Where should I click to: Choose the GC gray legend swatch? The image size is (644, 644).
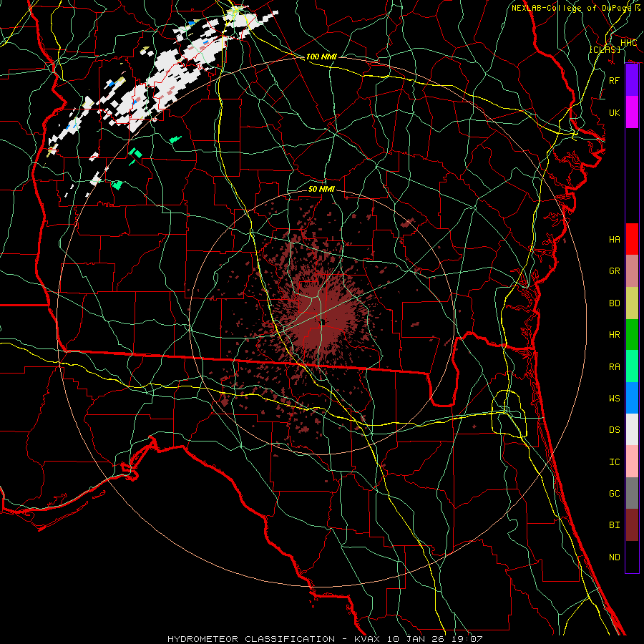pyautogui.click(x=632, y=493)
